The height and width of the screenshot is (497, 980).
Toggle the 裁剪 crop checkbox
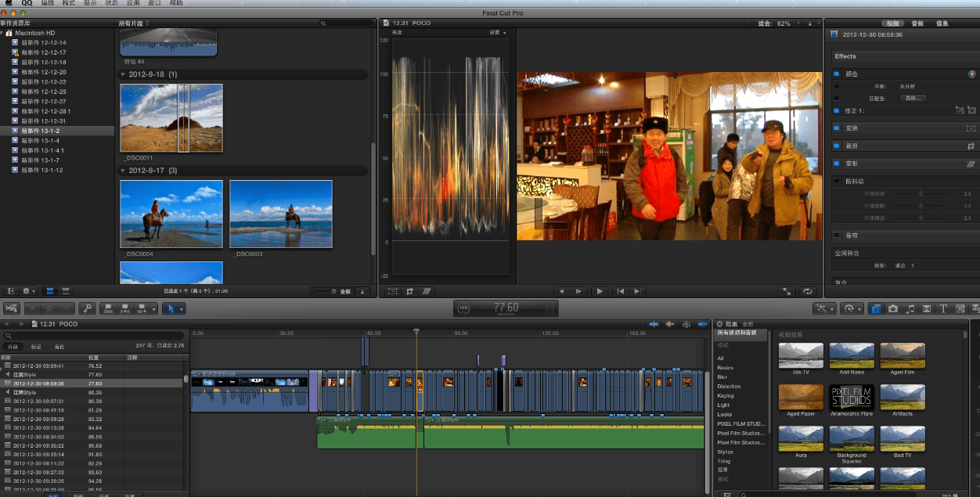coord(837,146)
